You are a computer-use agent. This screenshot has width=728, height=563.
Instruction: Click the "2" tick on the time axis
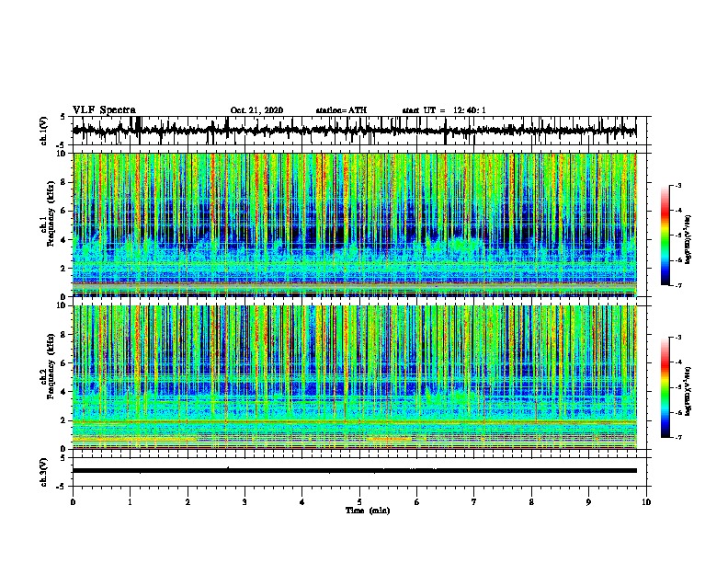188,502
